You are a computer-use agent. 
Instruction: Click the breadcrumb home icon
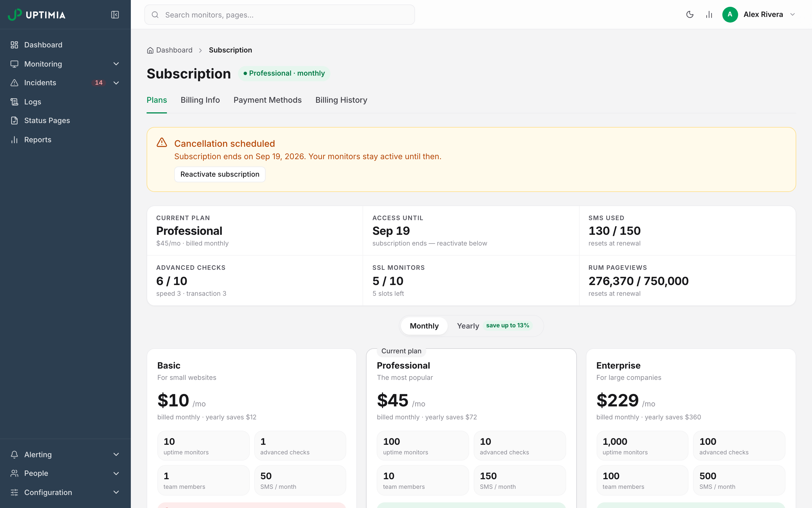coord(150,51)
